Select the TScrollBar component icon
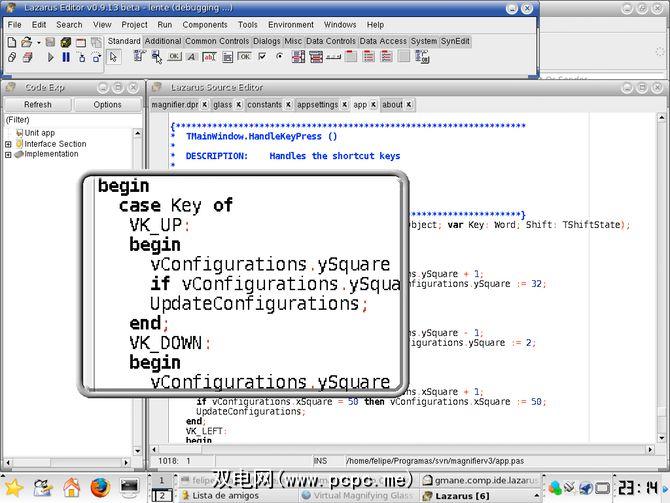670x503 pixels. (333, 57)
